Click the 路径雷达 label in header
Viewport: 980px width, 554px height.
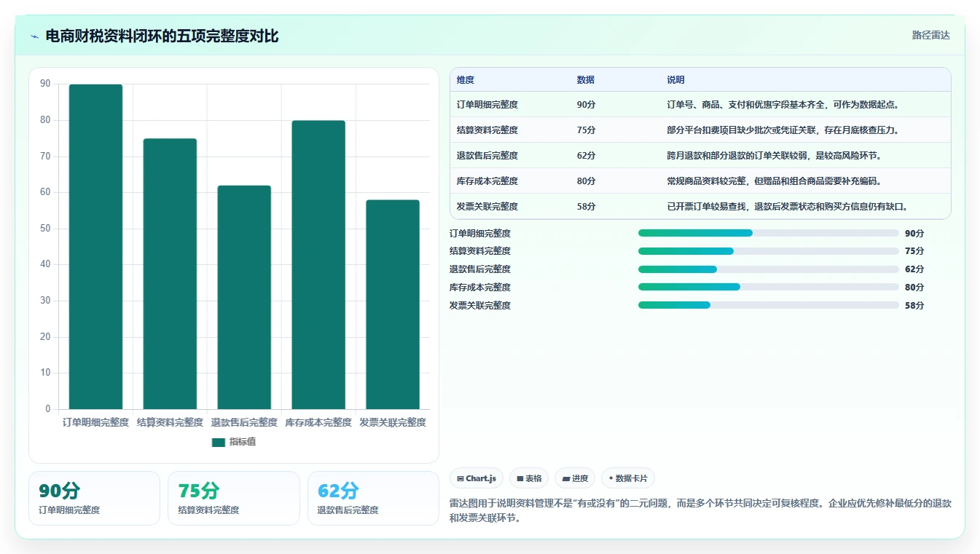[930, 35]
